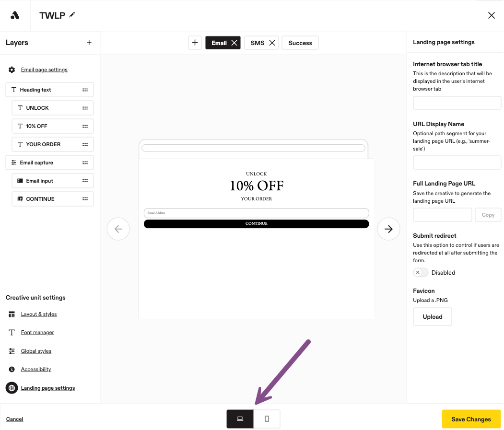This screenshot has width=504, height=430.
Task: Close the editor with the X icon
Action: 491,15
